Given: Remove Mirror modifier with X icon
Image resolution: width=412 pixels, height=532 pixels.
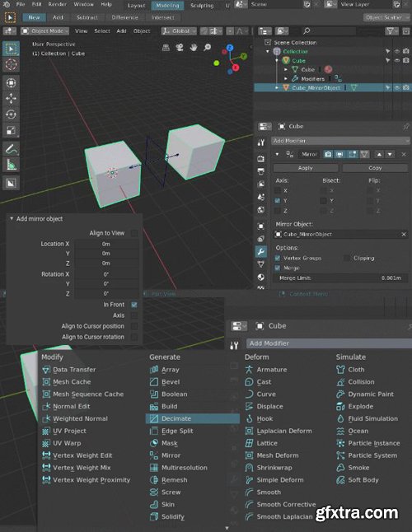Looking at the screenshot, I should (x=404, y=154).
